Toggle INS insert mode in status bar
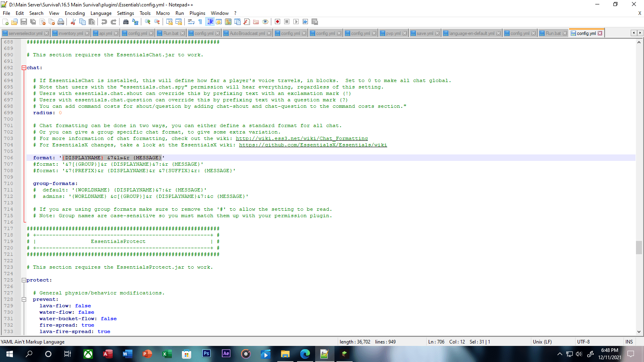This screenshot has height=362, width=644. (x=629, y=342)
